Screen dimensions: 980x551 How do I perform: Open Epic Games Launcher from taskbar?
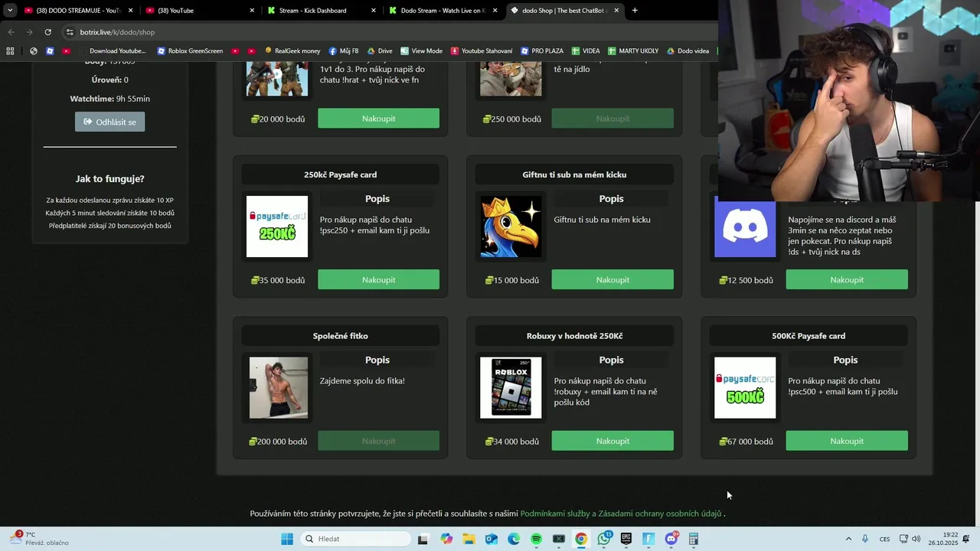pyautogui.click(x=626, y=539)
